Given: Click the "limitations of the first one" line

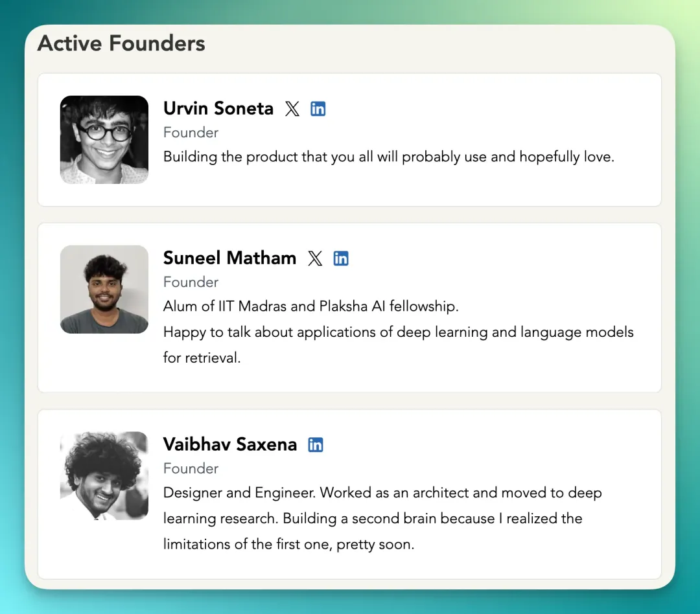Looking at the screenshot, I should click(x=288, y=545).
